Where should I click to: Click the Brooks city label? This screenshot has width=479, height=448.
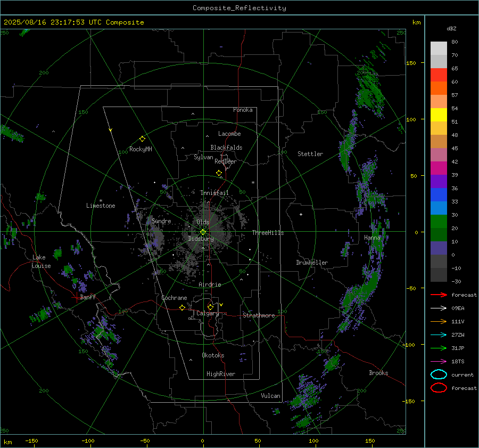(x=378, y=373)
